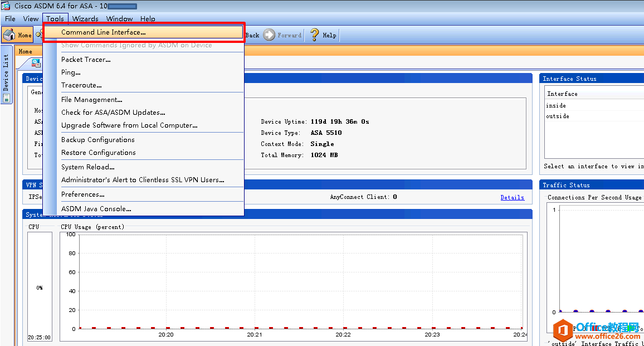Click the Back toolbar button
Screen dimensions: 644x346
coord(252,35)
